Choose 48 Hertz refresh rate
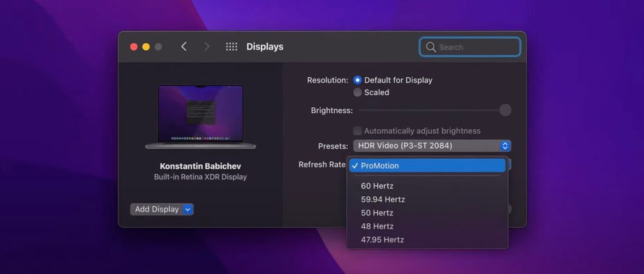Image resolution: width=644 pixels, height=274 pixels. coord(377,226)
